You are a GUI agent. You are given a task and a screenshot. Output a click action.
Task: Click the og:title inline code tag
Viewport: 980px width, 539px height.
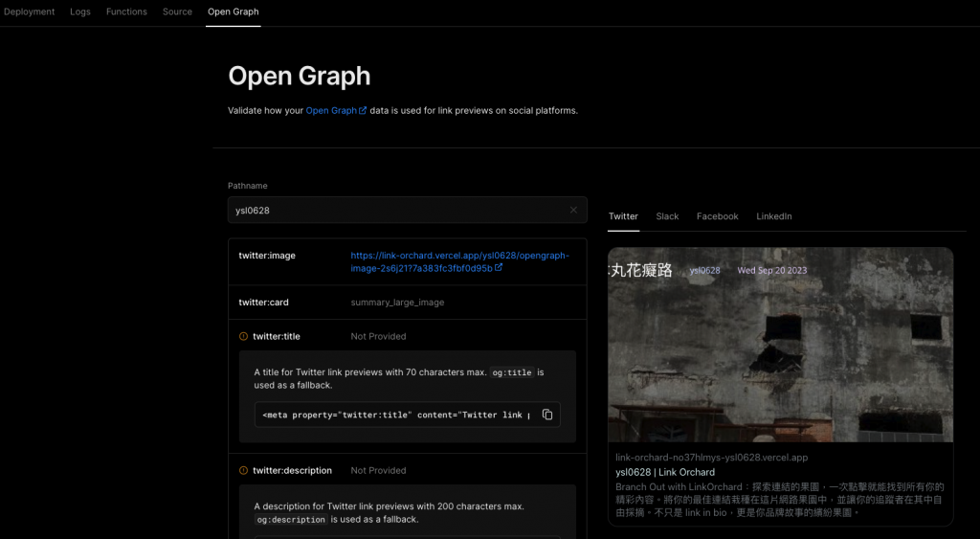click(512, 372)
